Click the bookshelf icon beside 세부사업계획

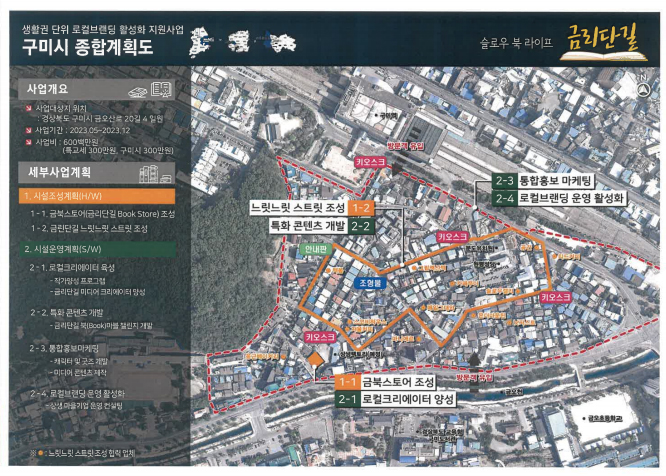[155, 174]
